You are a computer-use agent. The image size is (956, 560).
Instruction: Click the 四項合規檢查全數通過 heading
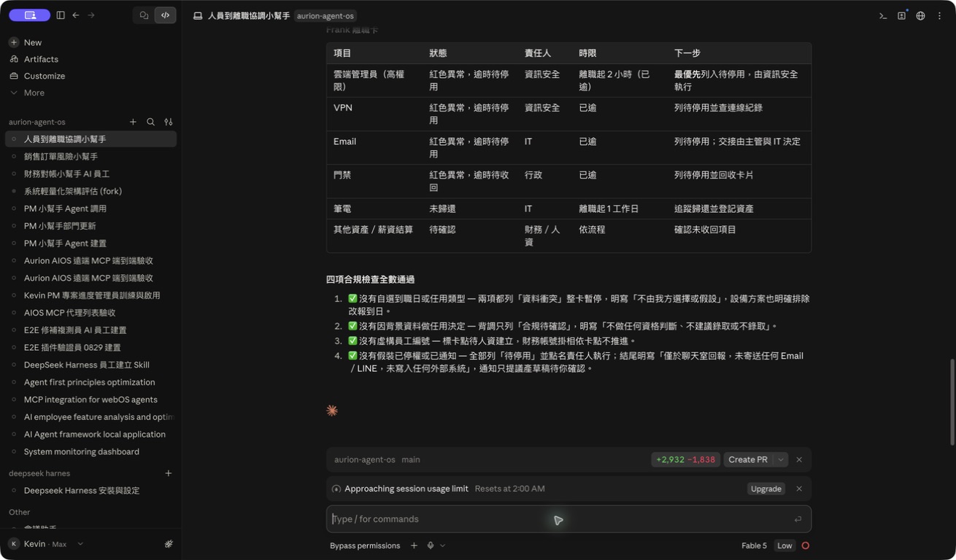[370, 279]
